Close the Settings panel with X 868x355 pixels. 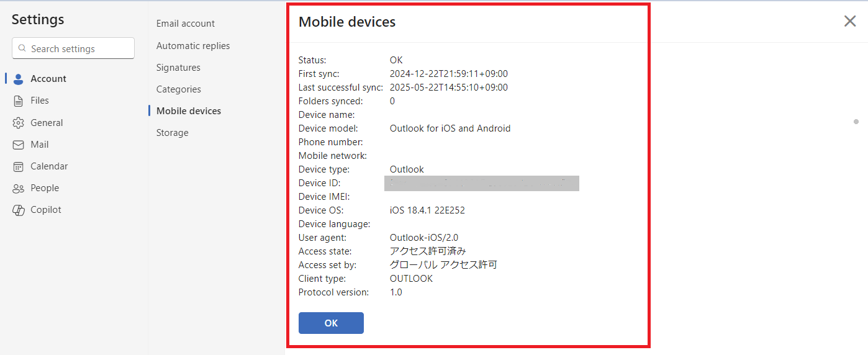tap(850, 21)
